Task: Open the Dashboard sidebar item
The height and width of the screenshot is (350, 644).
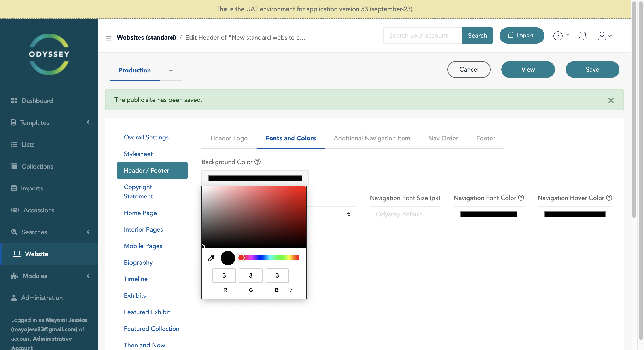Action: pos(37,100)
